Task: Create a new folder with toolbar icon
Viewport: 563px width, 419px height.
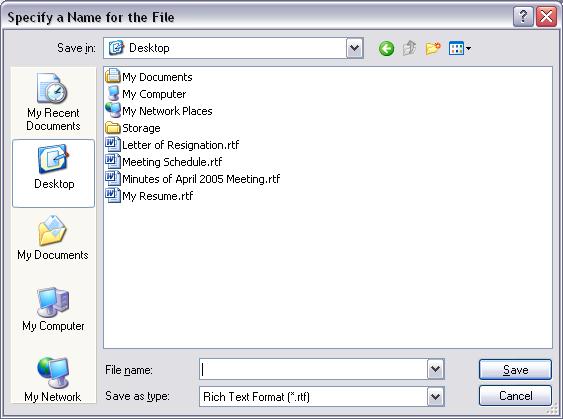Action: point(433,48)
